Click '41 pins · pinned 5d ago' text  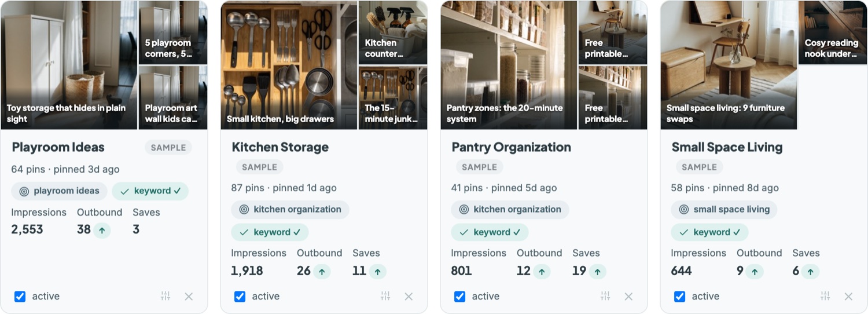504,188
